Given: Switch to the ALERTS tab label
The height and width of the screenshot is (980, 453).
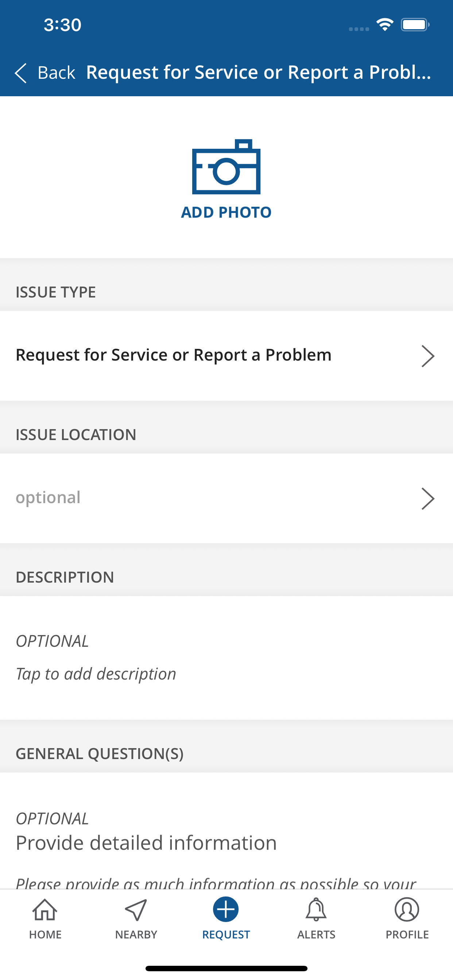Looking at the screenshot, I should 316,935.
